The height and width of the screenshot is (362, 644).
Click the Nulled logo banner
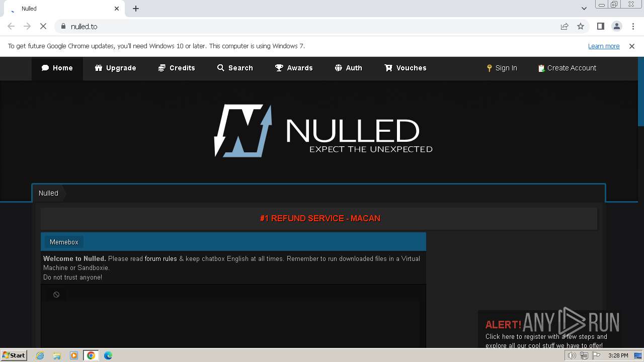coord(323,131)
